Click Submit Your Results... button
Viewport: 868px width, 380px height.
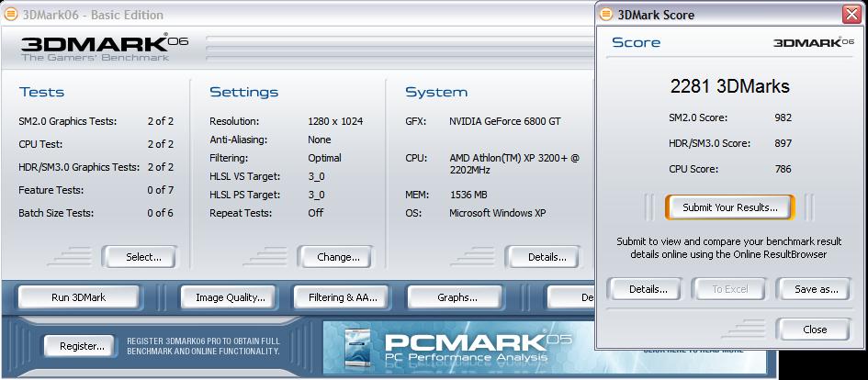(729, 207)
